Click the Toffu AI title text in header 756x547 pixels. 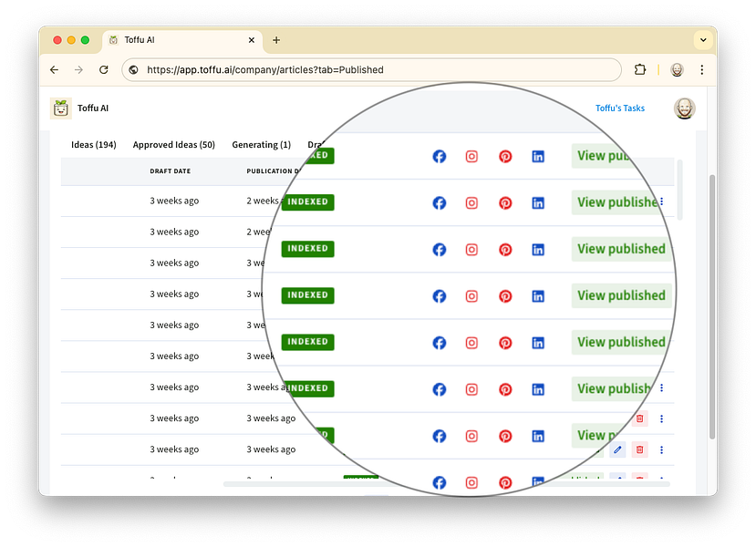93,108
